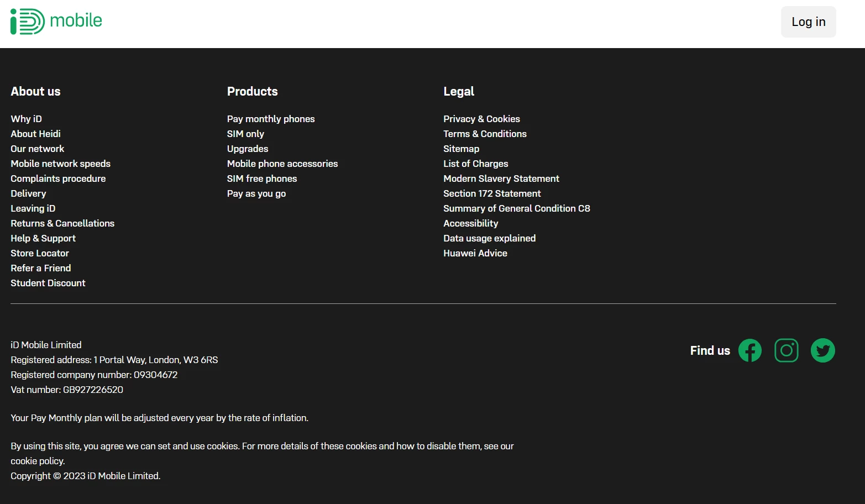Click the Copyright 2023 iD Mobile line

coord(86,476)
